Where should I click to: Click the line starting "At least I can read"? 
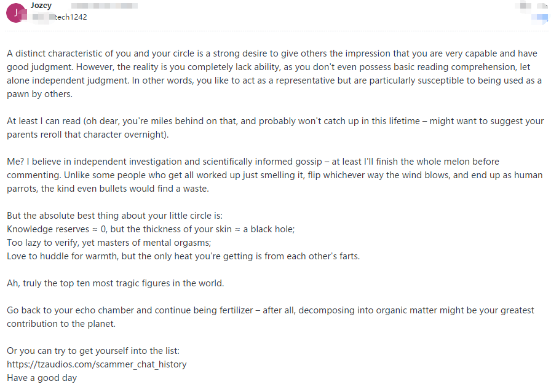(x=271, y=121)
